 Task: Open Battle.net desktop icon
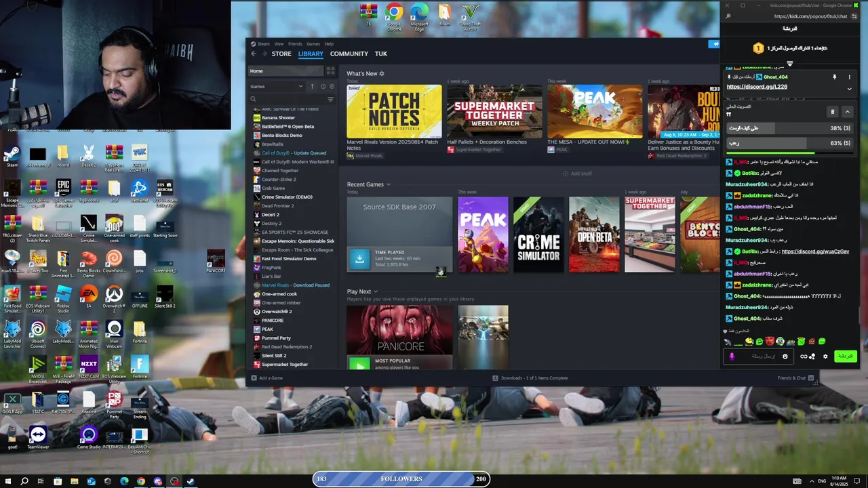[140, 192]
